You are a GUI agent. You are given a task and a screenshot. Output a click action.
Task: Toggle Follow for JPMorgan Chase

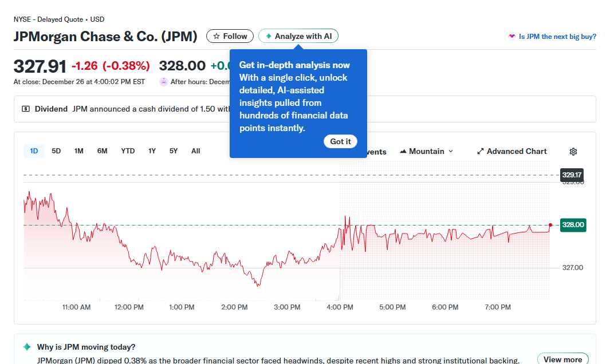tap(230, 35)
